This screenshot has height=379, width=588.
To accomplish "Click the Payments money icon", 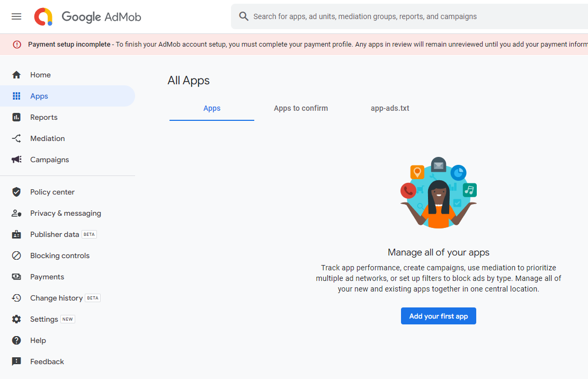I will coord(16,277).
